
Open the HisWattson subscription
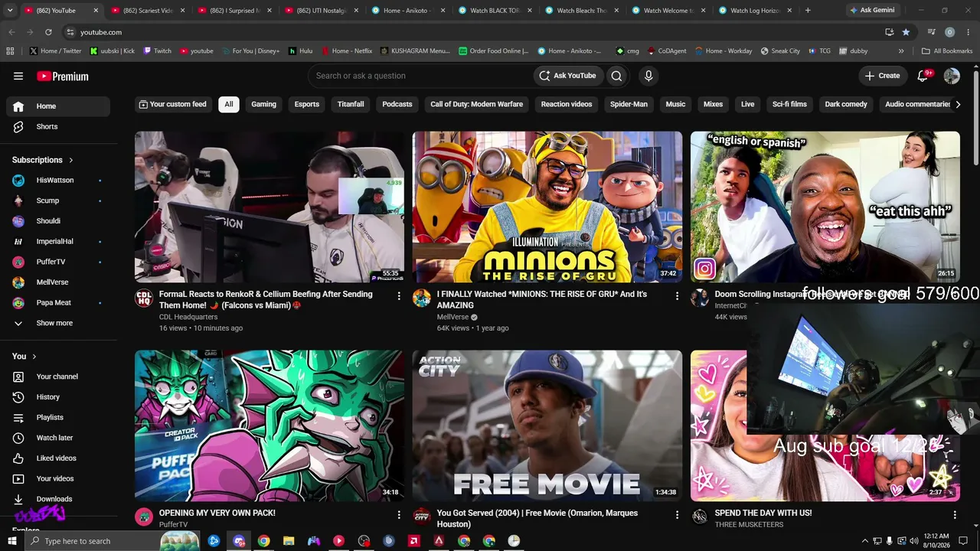[x=57, y=181]
